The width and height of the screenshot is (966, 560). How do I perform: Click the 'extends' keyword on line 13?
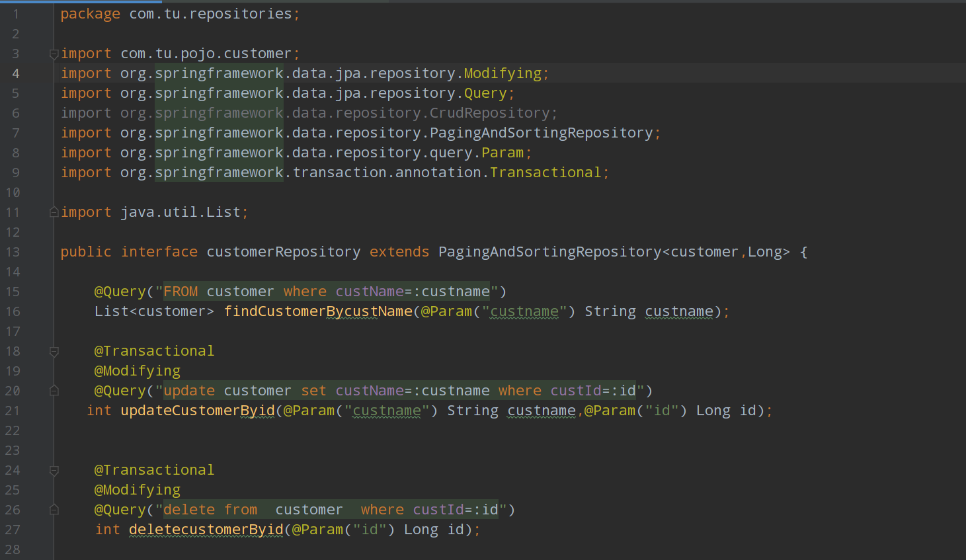pyautogui.click(x=399, y=252)
